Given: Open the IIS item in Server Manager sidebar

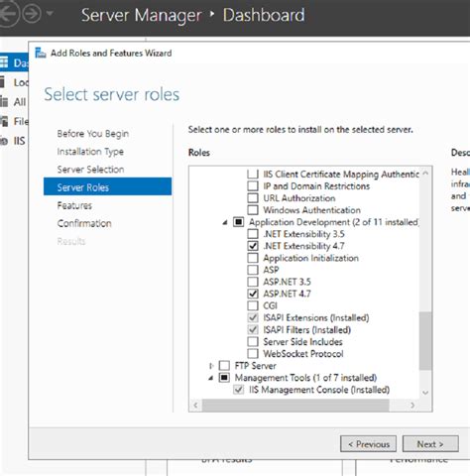Looking at the screenshot, I should 13,141.
